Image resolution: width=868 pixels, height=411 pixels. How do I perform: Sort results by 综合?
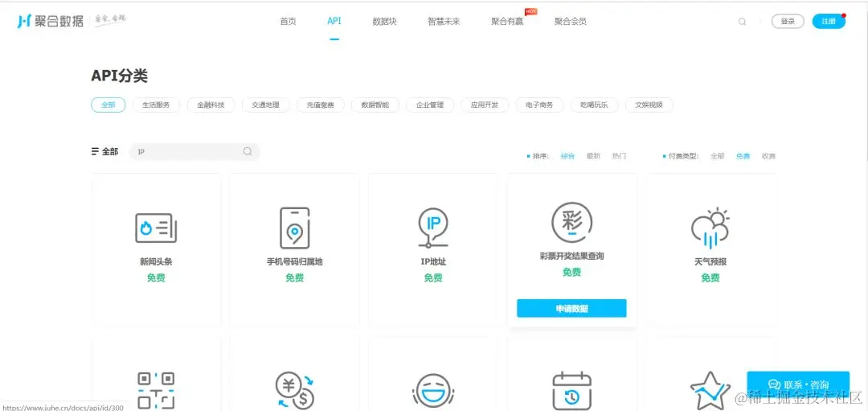568,156
